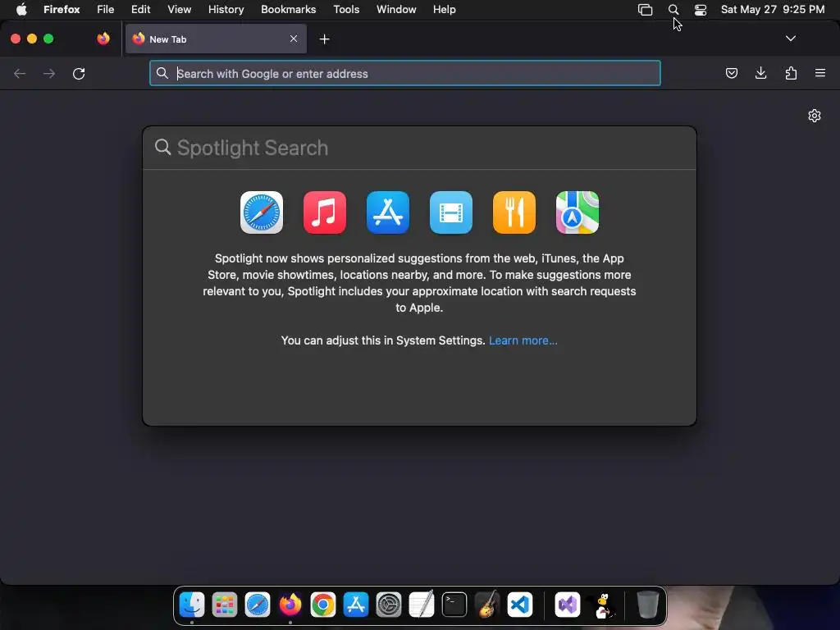Open the penguin app icon in Dock

coord(603,605)
